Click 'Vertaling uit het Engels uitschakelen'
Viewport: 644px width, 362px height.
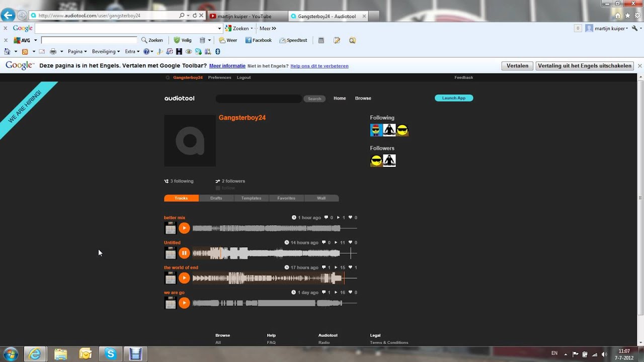[x=585, y=66]
